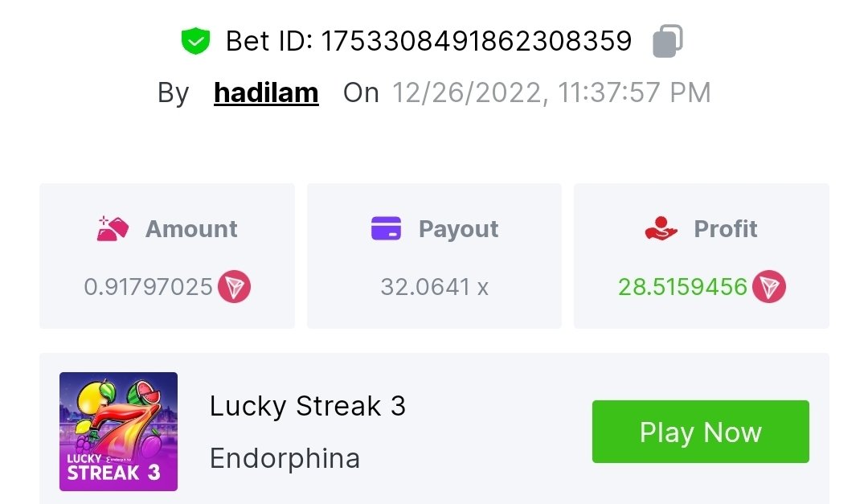Click the red Profit hand icon
868x504 pixels.
[x=661, y=228]
